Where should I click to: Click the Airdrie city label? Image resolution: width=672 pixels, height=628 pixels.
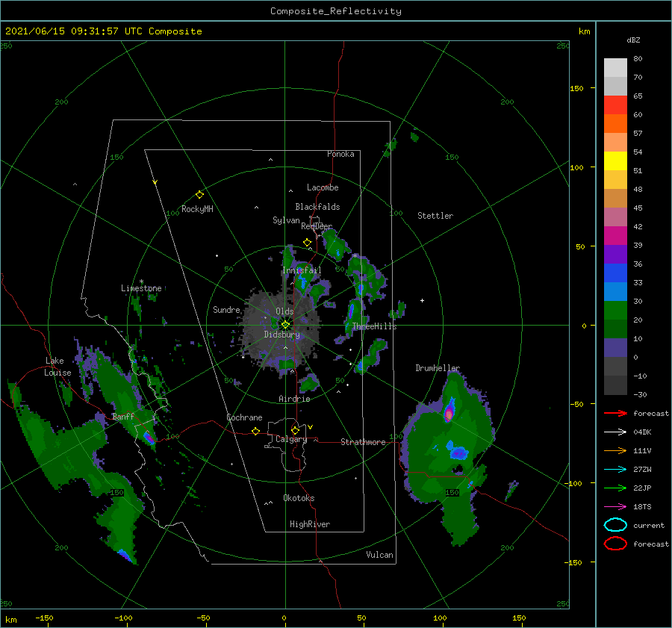(294, 399)
